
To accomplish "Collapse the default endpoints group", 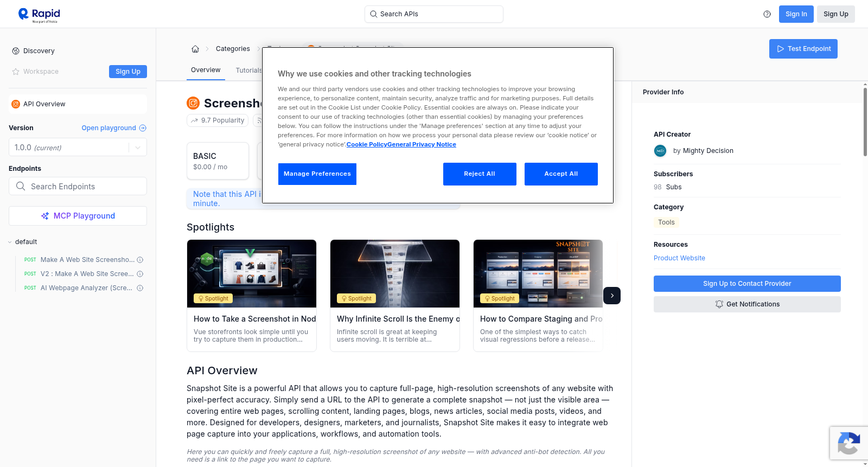I will tap(10, 242).
